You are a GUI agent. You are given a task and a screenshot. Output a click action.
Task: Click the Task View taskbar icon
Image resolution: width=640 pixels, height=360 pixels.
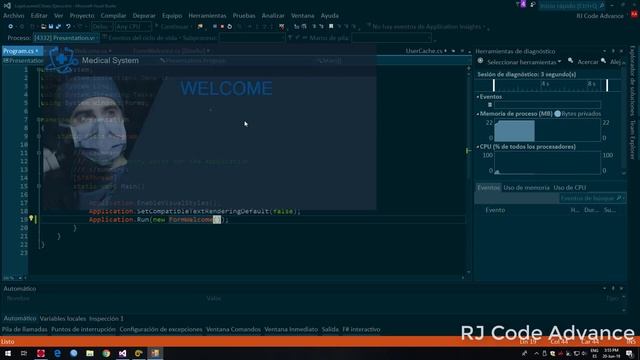click(x=24, y=353)
